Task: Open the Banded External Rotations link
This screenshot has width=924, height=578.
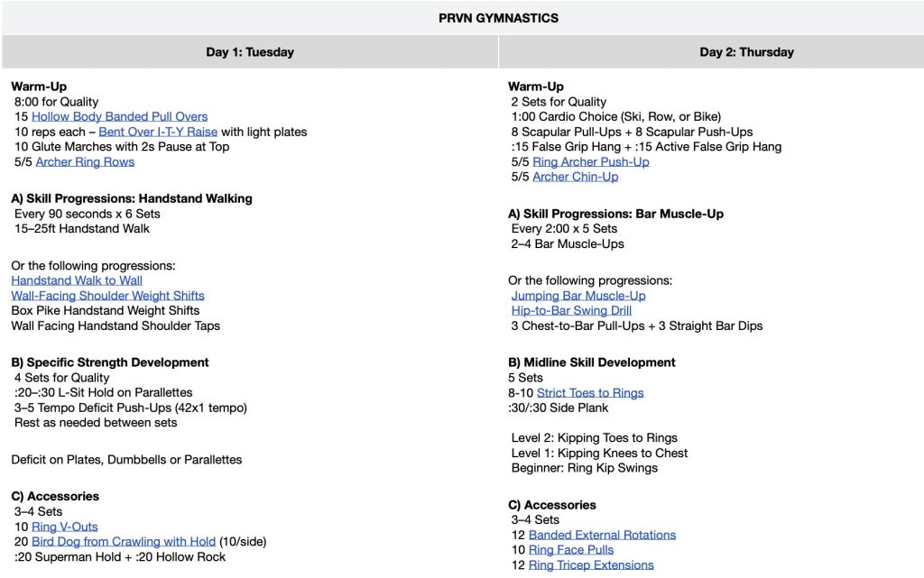Action: click(602, 536)
